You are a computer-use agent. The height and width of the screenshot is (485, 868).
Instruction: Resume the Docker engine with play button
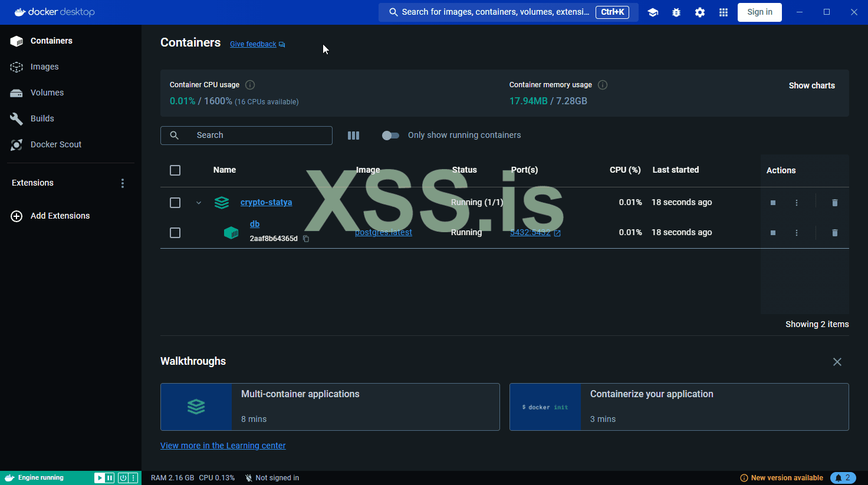(x=100, y=478)
